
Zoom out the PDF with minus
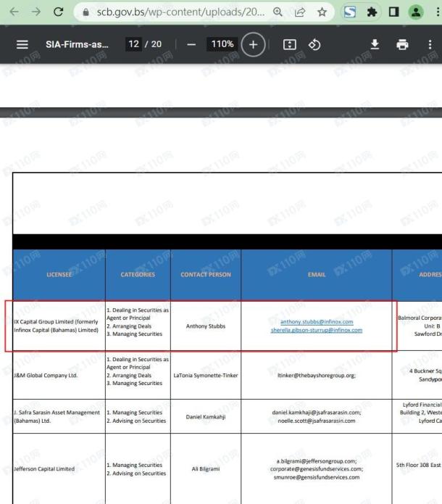(191, 44)
